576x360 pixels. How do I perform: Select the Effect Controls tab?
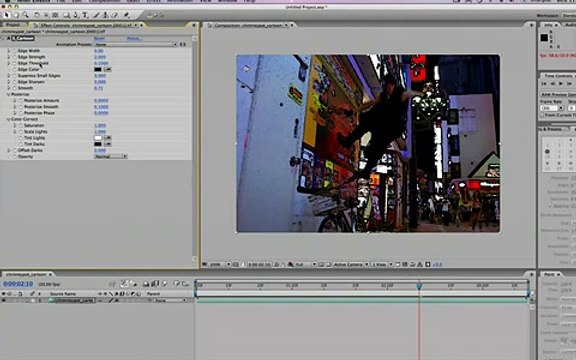(86, 25)
